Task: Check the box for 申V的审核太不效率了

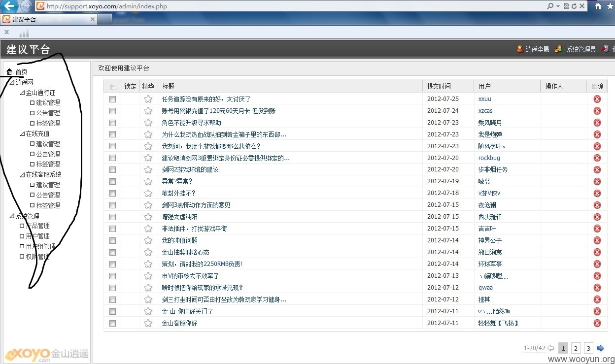Action: [x=113, y=276]
